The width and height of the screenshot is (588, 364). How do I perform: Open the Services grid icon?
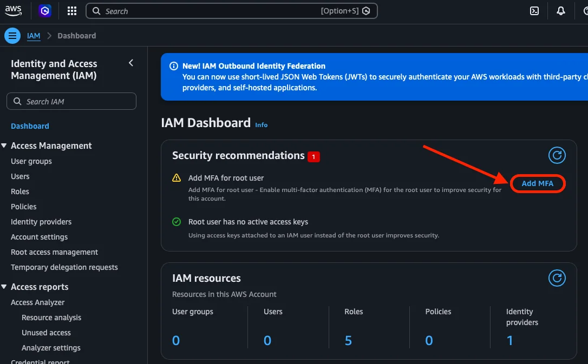pos(71,10)
